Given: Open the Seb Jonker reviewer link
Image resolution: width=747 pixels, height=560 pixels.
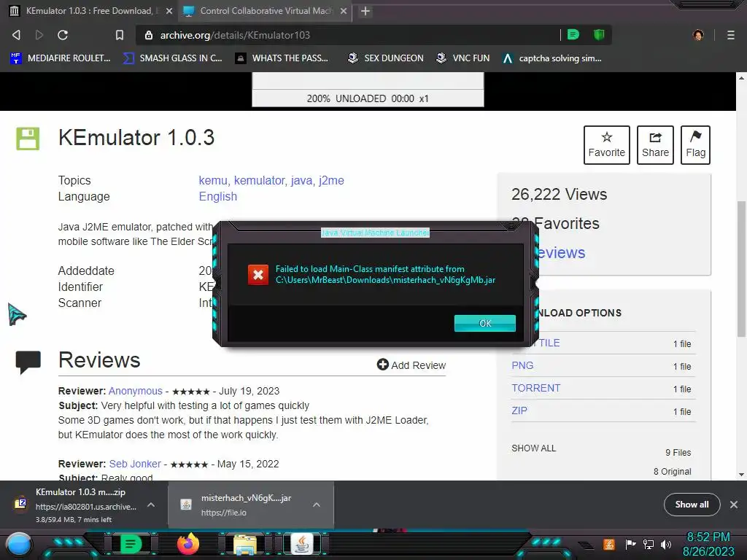Looking at the screenshot, I should [135, 464].
